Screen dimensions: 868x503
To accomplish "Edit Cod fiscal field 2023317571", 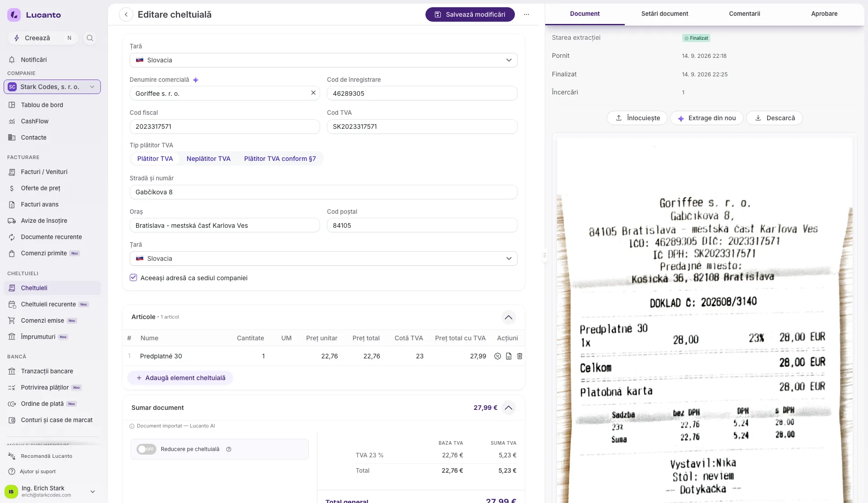I will [225, 127].
